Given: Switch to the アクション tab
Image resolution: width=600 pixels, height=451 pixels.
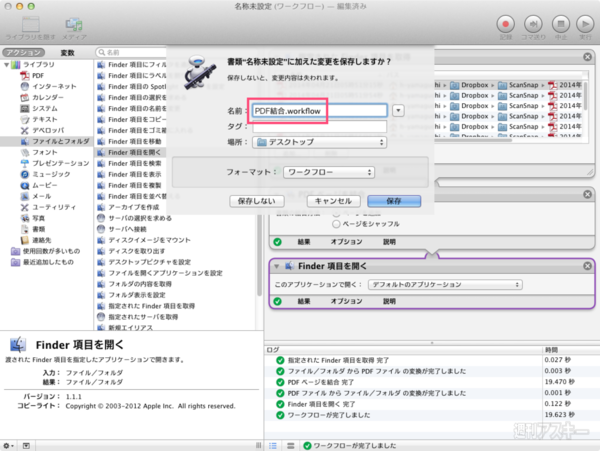Looking at the screenshot, I should tap(23, 52).
